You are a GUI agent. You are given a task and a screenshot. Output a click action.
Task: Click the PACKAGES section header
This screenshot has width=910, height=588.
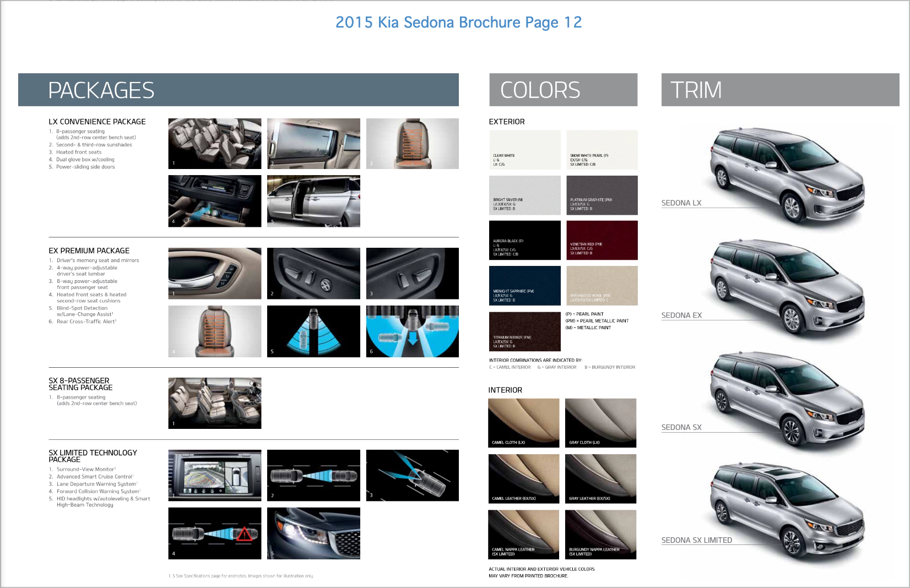coord(239,90)
